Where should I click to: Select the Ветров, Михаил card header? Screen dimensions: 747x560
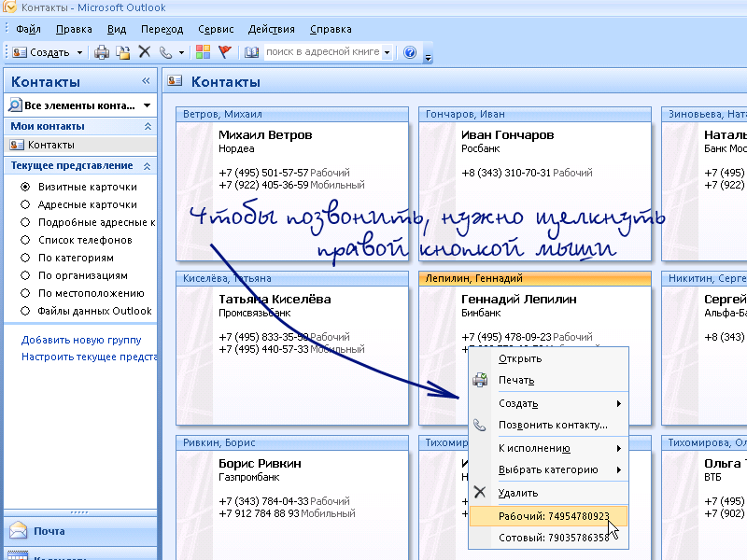(292, 114)
